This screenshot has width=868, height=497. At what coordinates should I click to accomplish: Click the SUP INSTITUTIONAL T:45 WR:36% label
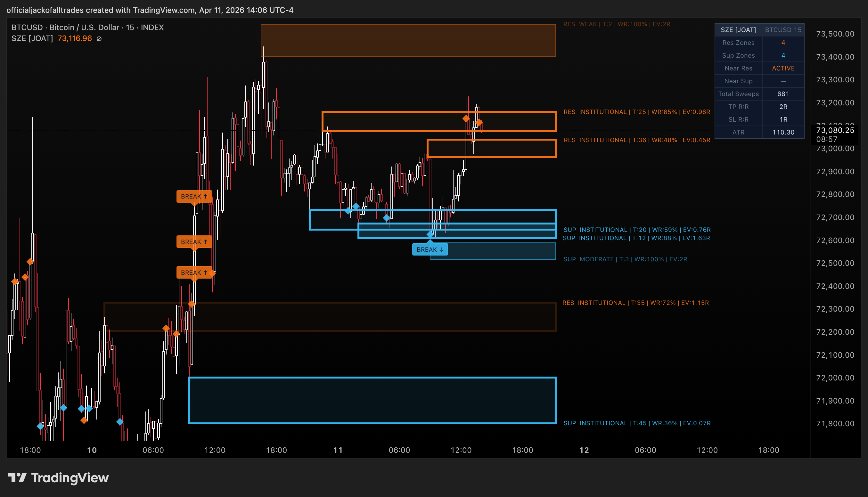tap(637, 423)
